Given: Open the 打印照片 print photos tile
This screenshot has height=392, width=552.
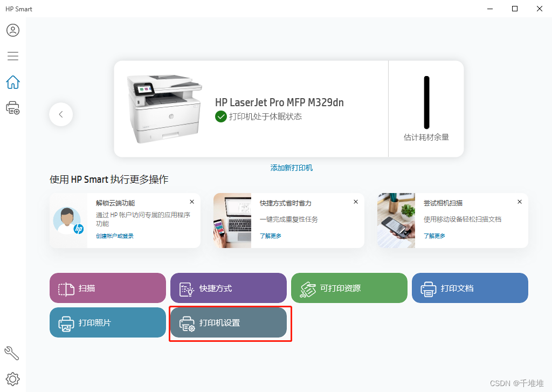Looking at the screenshot, I should 108,322.
